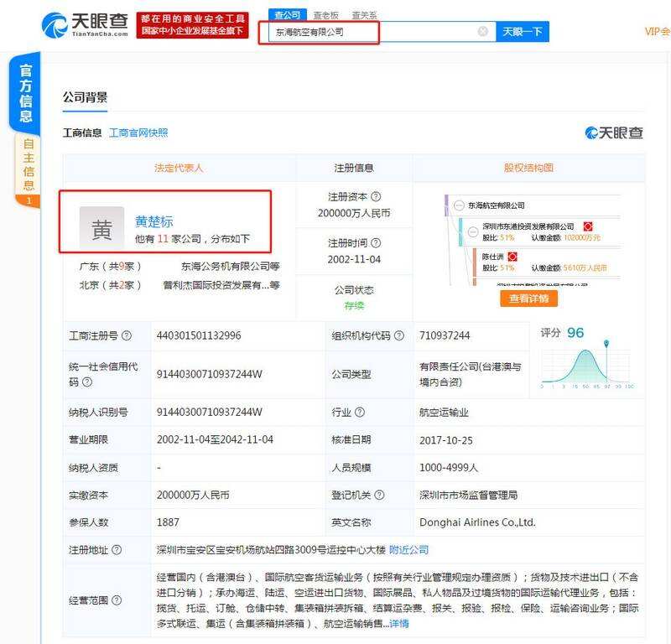Open the 工商官网快照 link
671x644 pixels.
click(x=138, y=133)
